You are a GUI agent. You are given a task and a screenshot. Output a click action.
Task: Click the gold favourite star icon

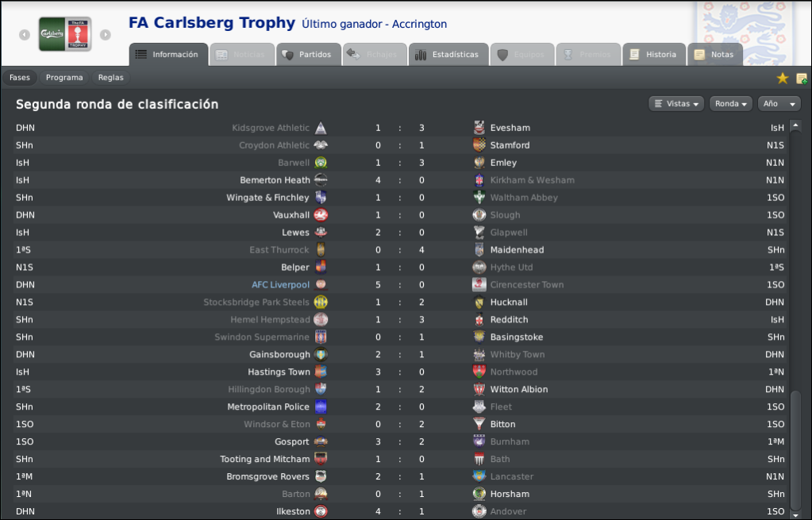click(782, 79)
